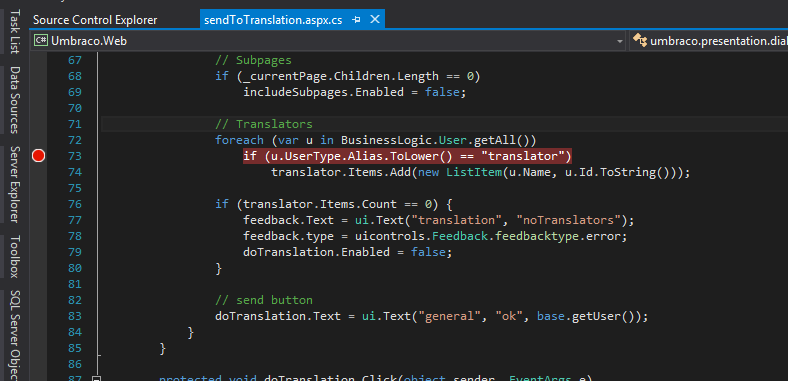Screen dimensions: 788x381
Task: Open the SQL Server Object Explorer panel
Action: [x=15, y=335]
